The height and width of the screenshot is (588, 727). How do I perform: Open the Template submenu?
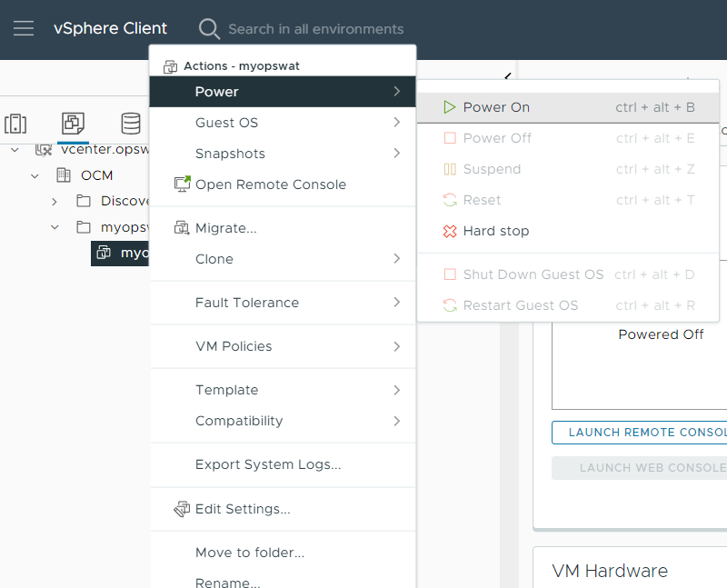pos(283,390)
